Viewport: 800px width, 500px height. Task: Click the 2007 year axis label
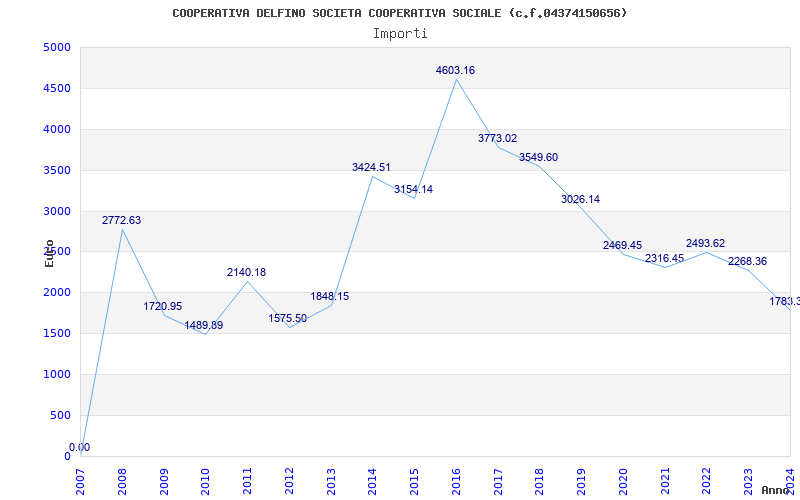point(80,482)
